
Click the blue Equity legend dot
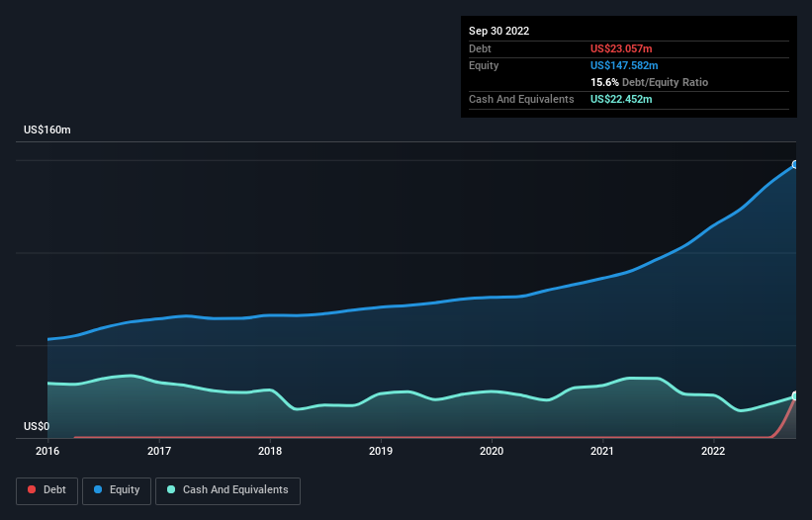click(x=98, y=489)
